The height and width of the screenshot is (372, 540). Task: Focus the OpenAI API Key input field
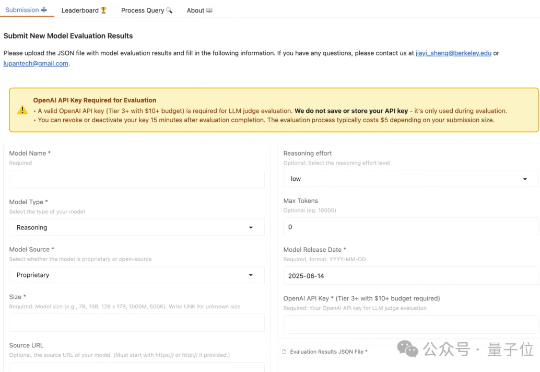coord(410,325)
